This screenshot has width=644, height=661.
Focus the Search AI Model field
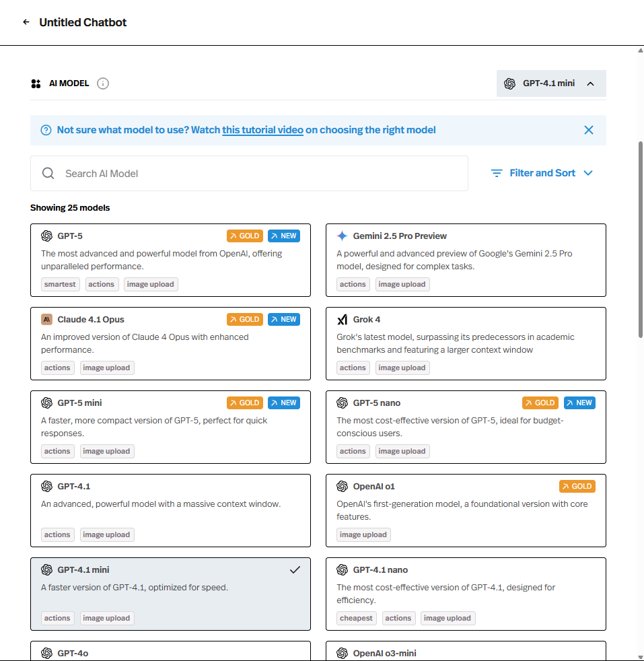click(x=262, y=174)
